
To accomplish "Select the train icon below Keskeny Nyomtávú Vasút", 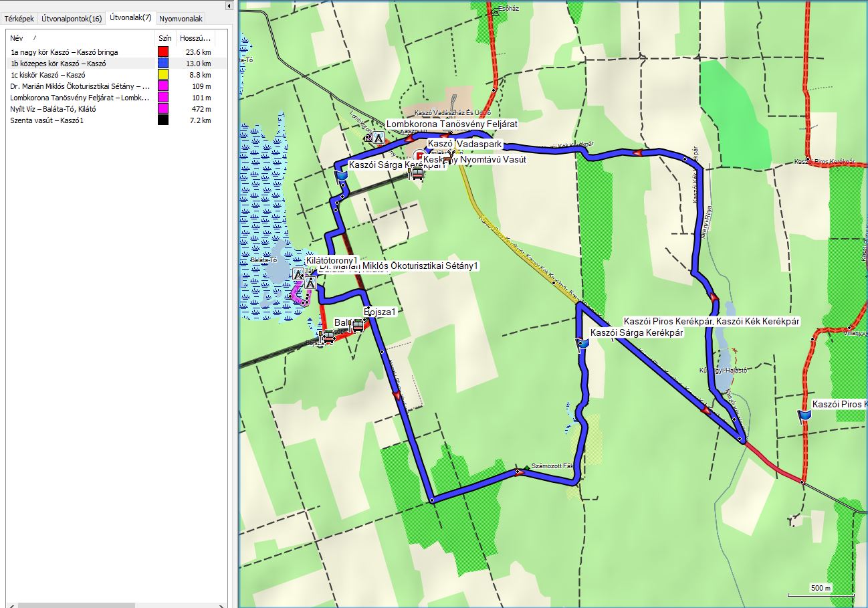I will 417,174.
